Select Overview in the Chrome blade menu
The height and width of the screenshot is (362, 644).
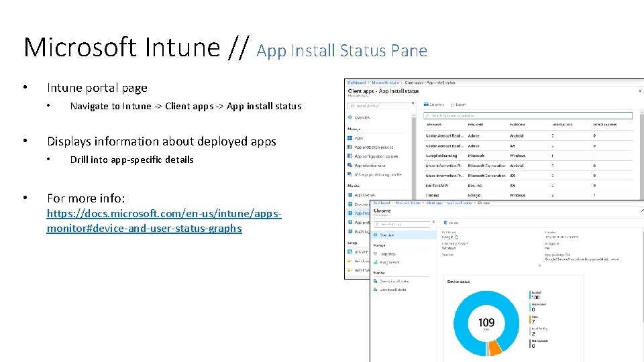click(x=403, y=235)
